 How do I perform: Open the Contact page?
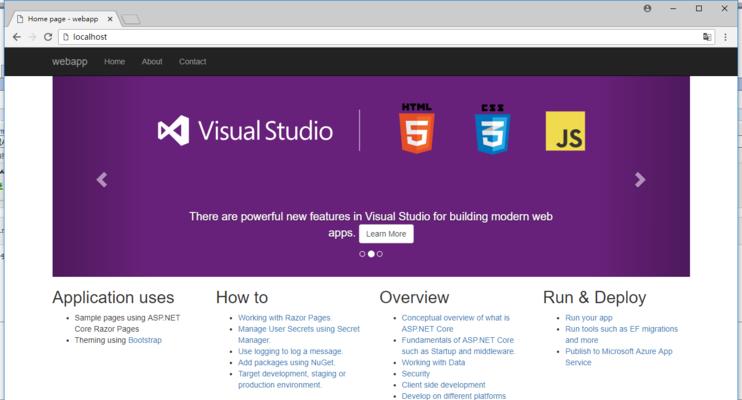[193, 62]
